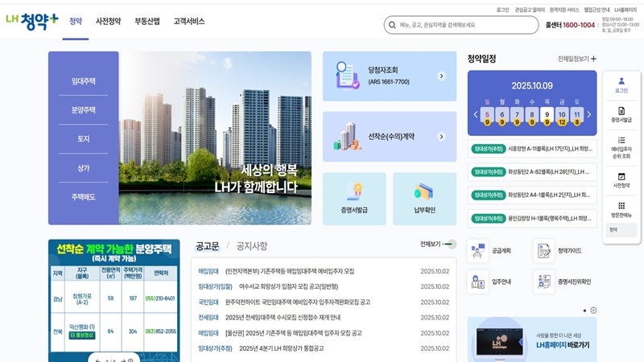Open [울산권] 2025년 기존주택 notice
The height and width of the screenshot is (362, 644).
coord(293,333)
